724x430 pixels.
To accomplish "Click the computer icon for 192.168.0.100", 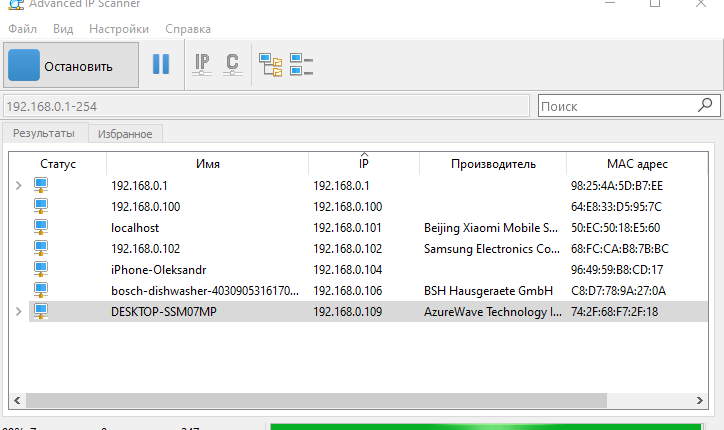I will click(x=41, y=206).
